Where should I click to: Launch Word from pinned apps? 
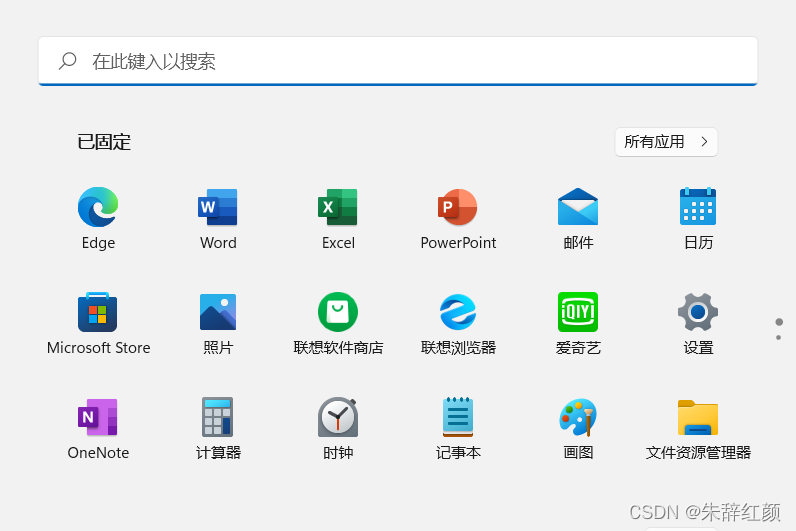[x=218, y=208]
